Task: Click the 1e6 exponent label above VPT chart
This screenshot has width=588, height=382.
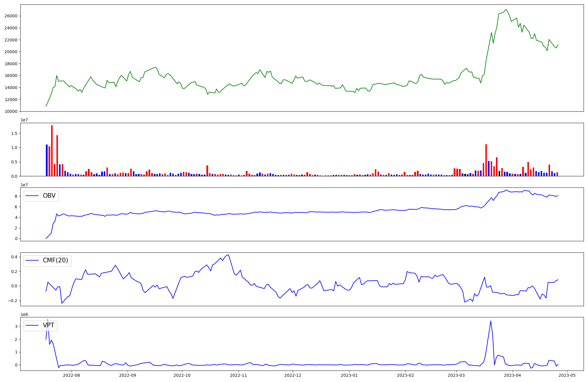Action: (x=24, y=314)
